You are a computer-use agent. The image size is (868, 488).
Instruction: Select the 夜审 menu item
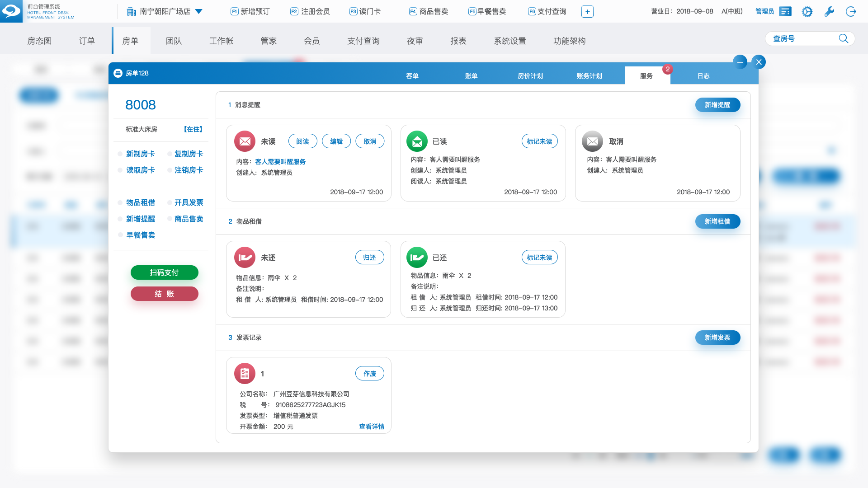click(415, 41)
